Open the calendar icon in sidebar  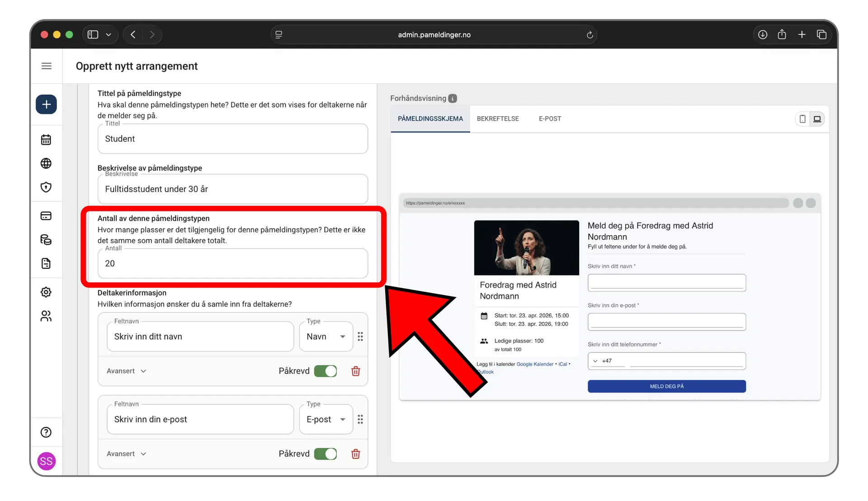(x=46, y=140)
